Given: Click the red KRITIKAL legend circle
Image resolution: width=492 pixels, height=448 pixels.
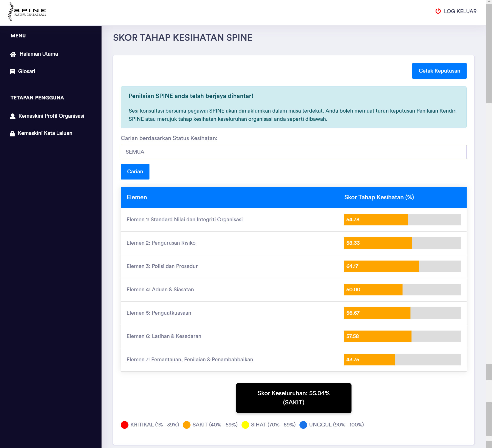Looking at the screenshot, I should pyautogui.click(x=125, y=425).
